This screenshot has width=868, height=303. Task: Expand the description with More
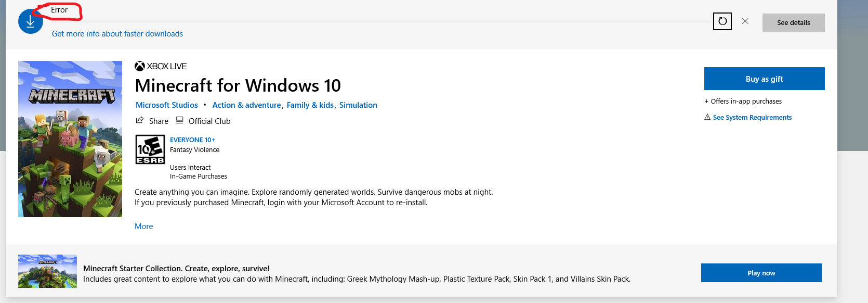pos(144,226)
